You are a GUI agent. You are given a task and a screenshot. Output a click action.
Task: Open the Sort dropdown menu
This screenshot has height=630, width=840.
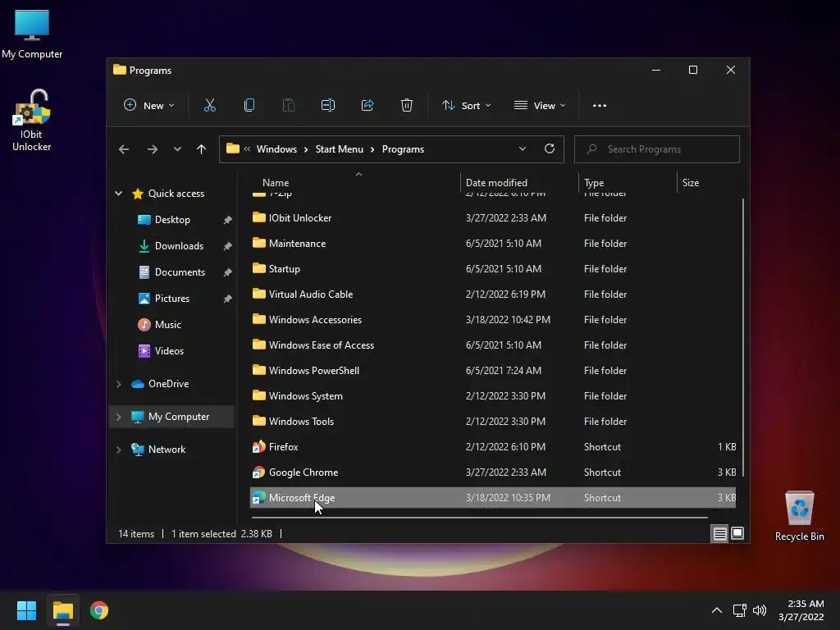click(466, 106)
